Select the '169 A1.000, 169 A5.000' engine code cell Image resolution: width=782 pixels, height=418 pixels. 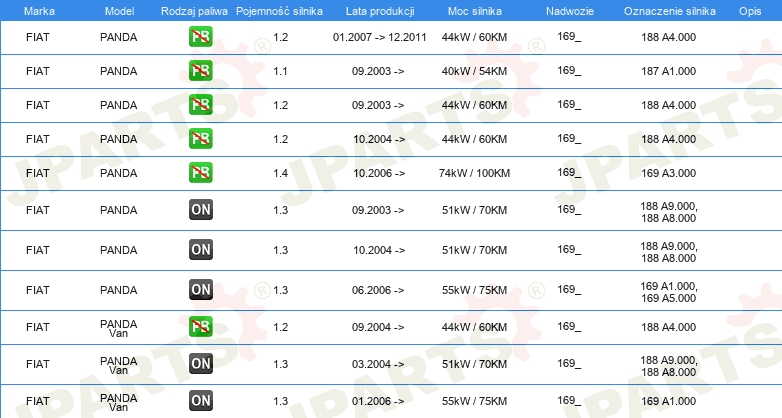click(x=669, y=292)
